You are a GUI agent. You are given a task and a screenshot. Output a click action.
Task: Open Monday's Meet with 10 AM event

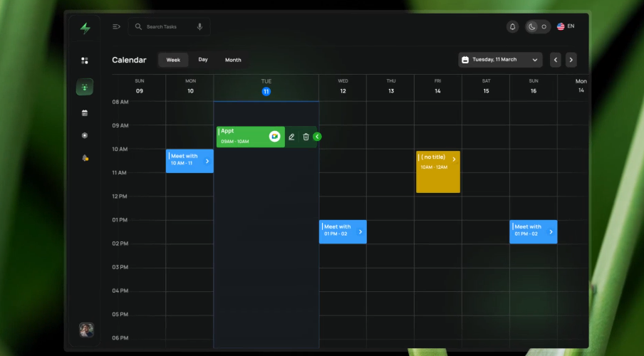189,161
